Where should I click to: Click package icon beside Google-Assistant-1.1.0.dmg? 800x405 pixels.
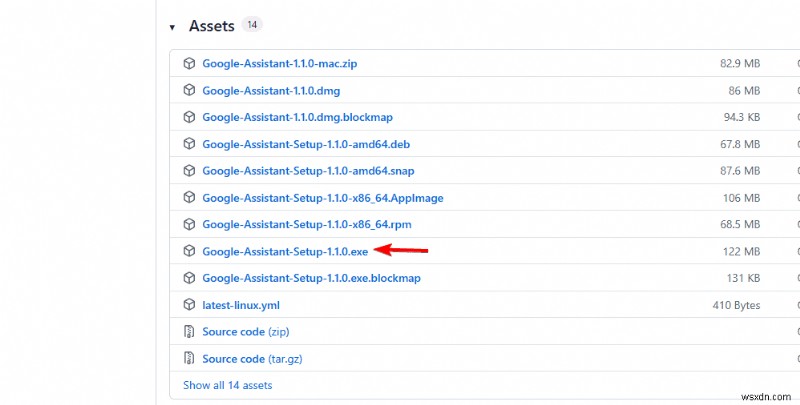(189, 90)
